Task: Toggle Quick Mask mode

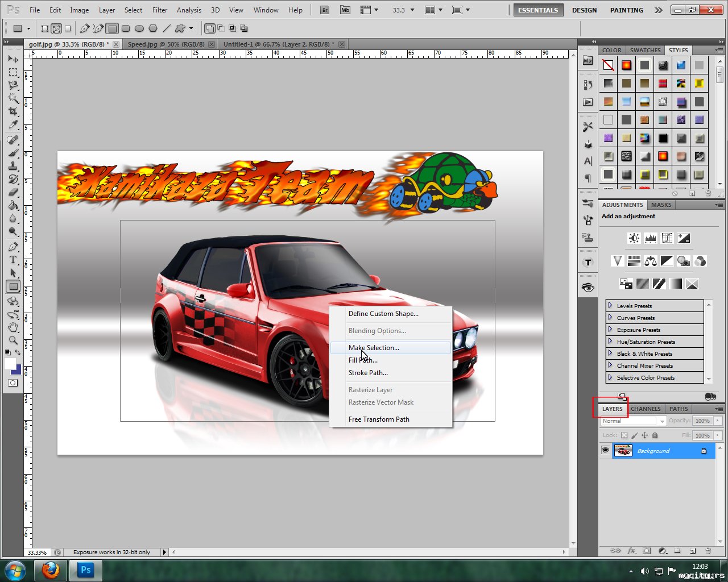Action: click(x=13, y=383)
